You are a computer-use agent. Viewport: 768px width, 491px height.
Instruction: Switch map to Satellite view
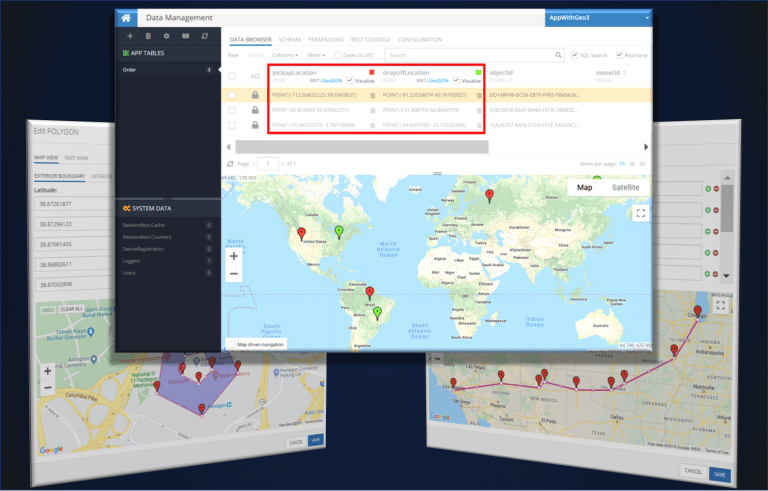625,187
